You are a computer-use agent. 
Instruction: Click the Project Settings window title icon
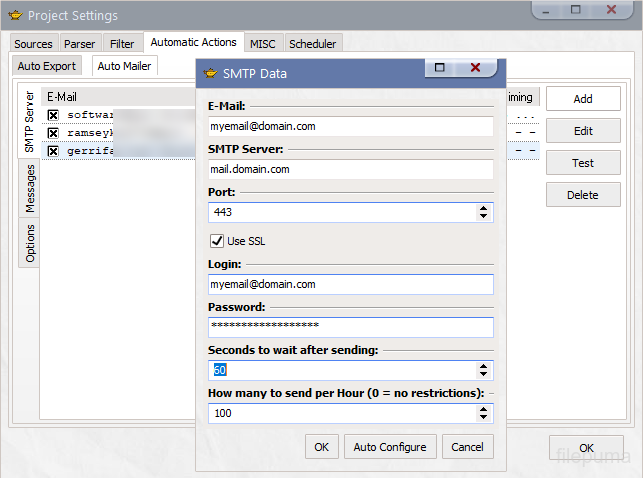click(x=15, y=15)
